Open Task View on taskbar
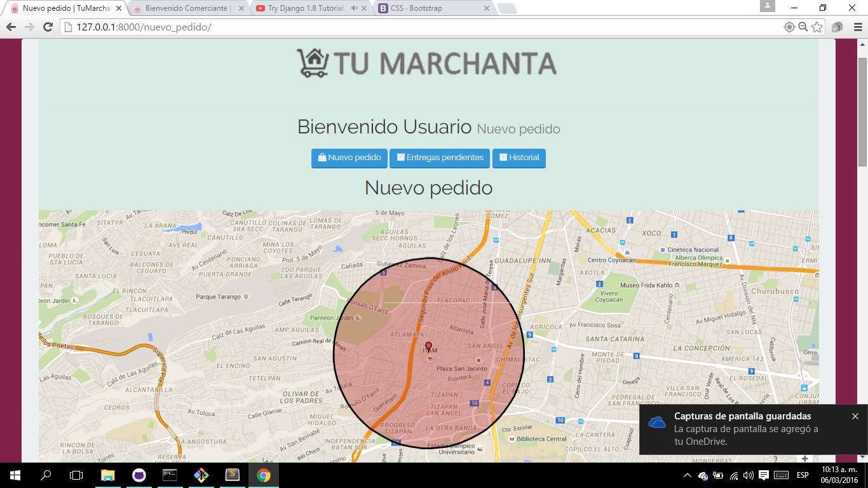Viewport: 868px width, 488px height. [x=76, y=475]
